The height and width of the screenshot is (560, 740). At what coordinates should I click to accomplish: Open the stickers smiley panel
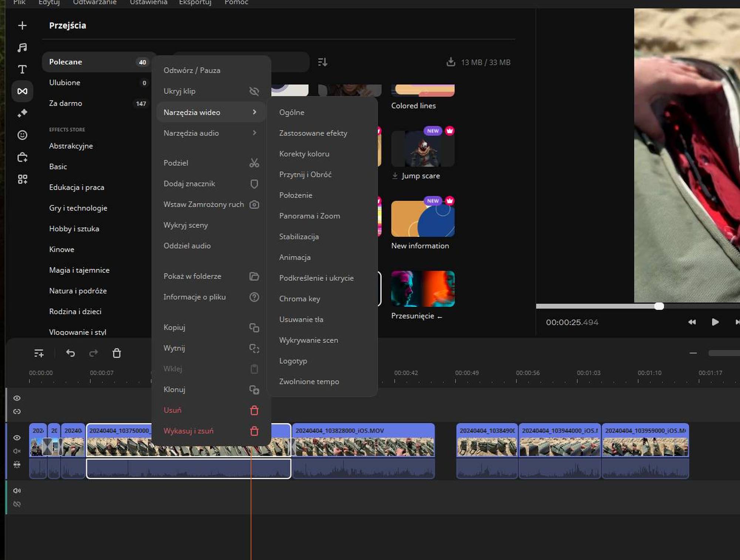click(22, 135)
